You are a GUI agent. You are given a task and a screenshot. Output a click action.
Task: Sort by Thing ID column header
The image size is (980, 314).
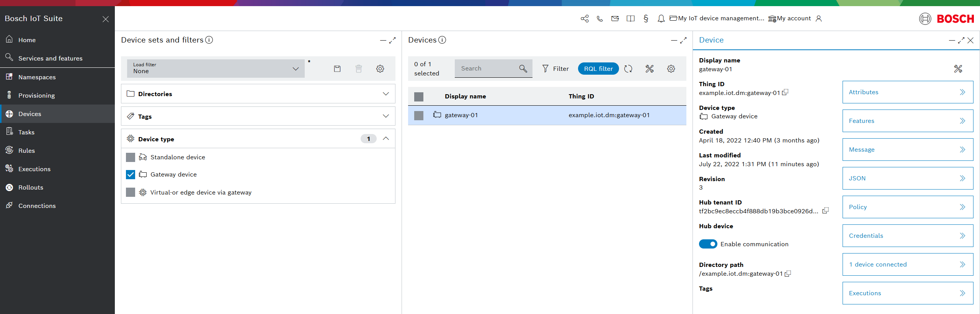coord(581,96)
